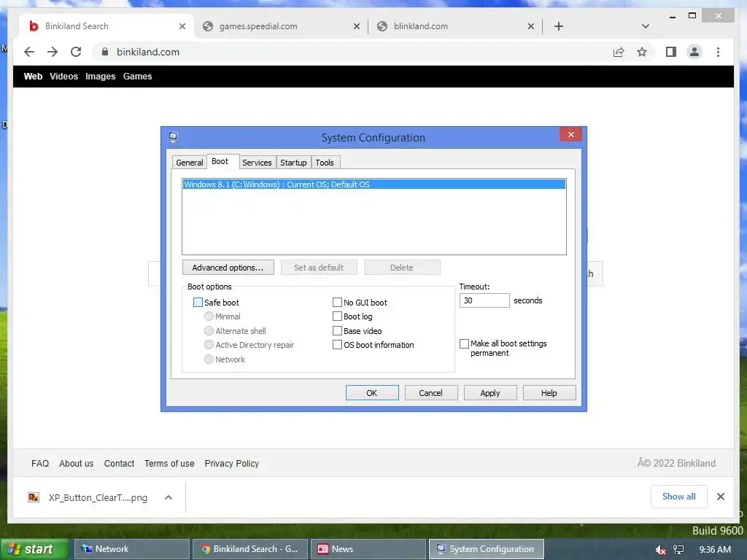Open the Start menu
The height and width of the screenshot is (560, 747).
tap(34, 549)
